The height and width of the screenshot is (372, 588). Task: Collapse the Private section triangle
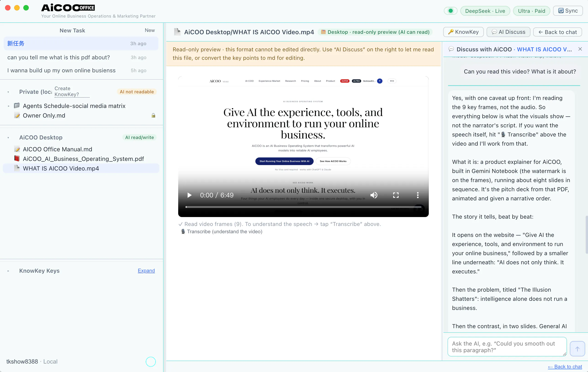coord(8,92)
